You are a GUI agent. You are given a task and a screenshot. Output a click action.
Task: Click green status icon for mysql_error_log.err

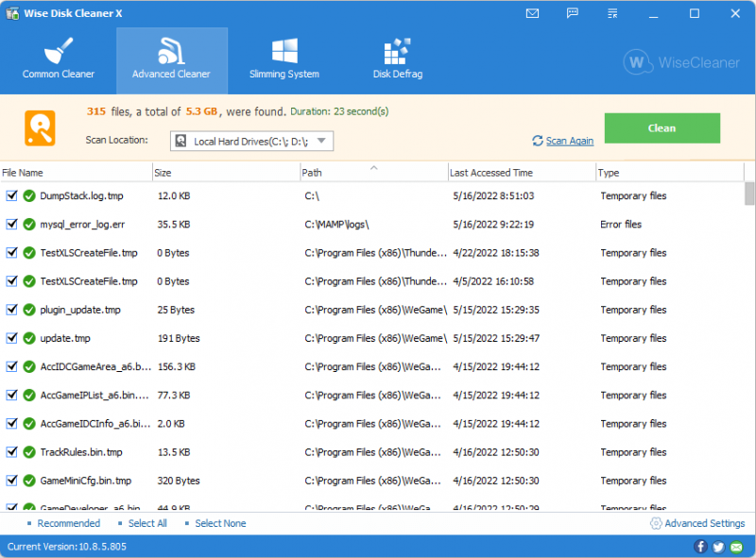click(x=29, y=225)
